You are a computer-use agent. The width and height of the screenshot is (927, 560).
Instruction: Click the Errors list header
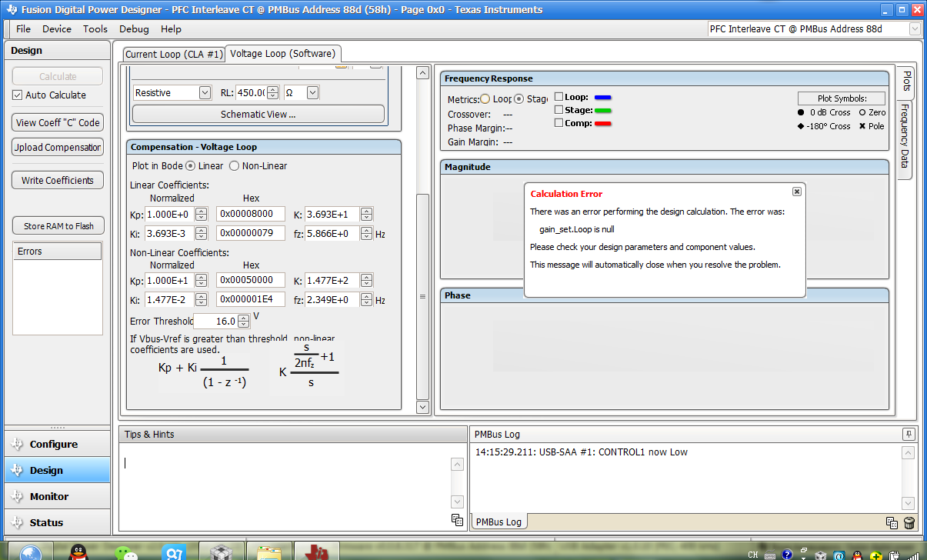point(58,252)
